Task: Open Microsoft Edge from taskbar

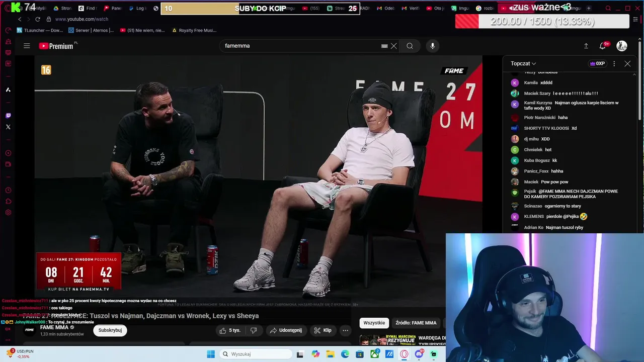Action: [345, 354]
